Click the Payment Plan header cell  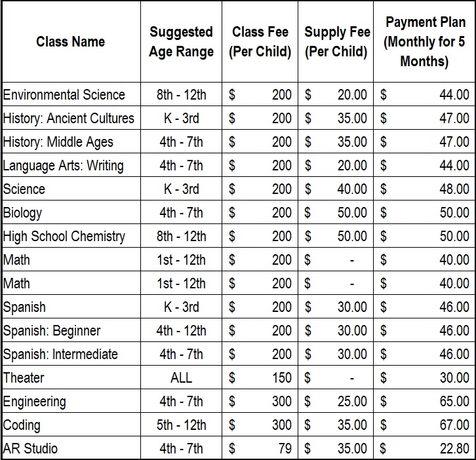pos(425,42)
